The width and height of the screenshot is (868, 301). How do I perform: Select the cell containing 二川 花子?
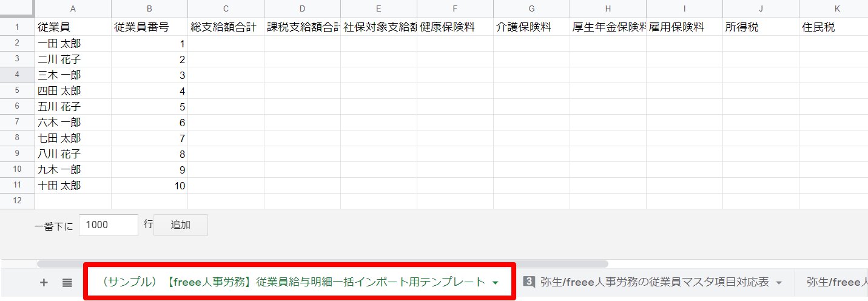[x=73, y=59]
